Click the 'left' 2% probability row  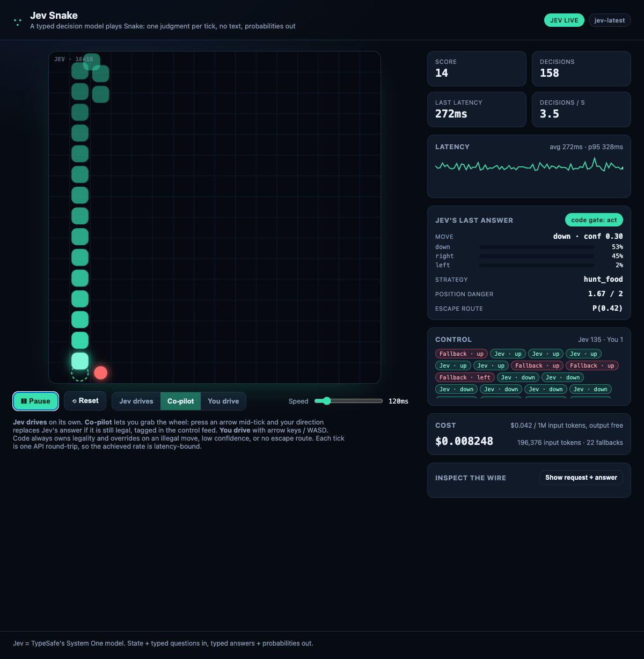click(x=529, y=265)
